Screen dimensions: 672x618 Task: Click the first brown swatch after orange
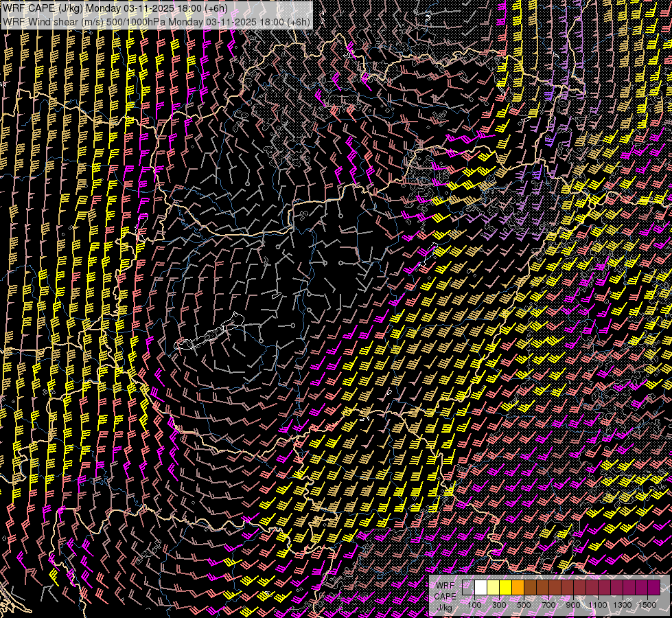(531, 587)
